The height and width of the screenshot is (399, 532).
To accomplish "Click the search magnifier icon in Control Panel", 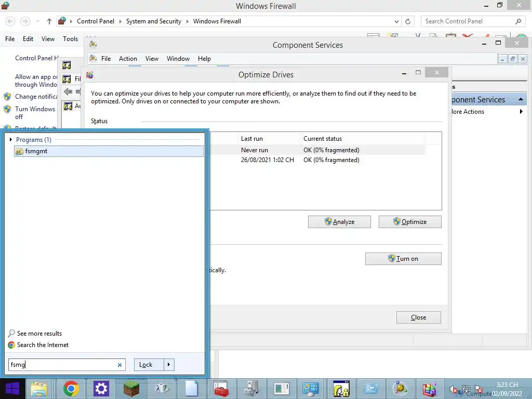I will point(518,21).
